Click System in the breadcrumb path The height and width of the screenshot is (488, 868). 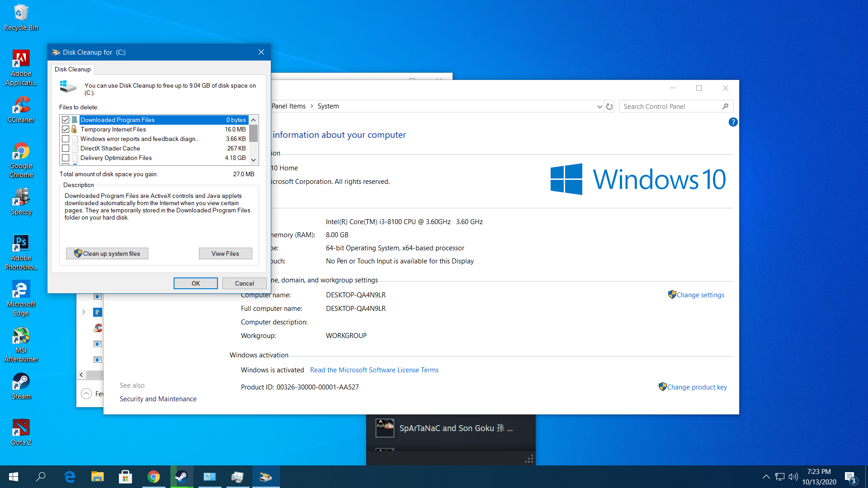[328, 106]
